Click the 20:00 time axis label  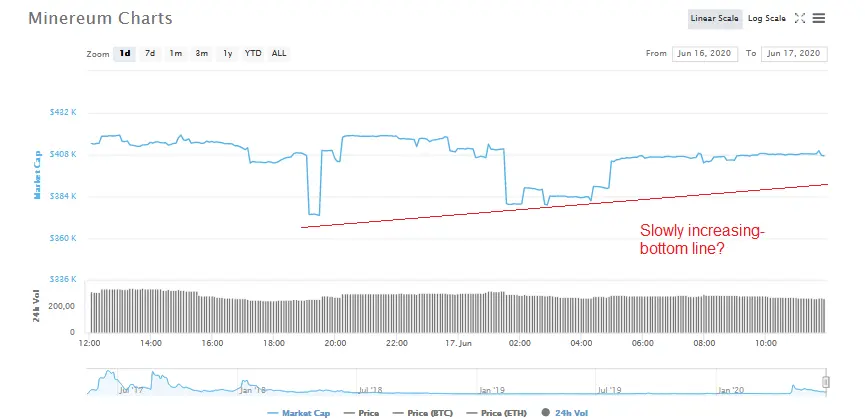[x=335, y=343]
